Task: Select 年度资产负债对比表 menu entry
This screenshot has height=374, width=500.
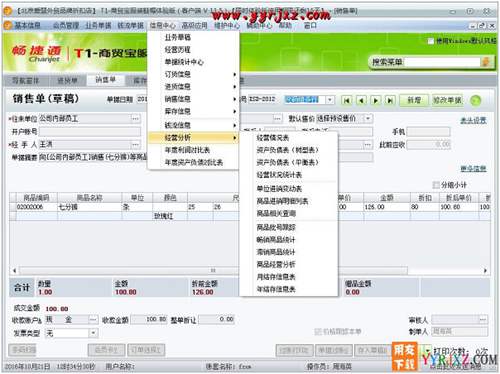Action: click(194, 162)
